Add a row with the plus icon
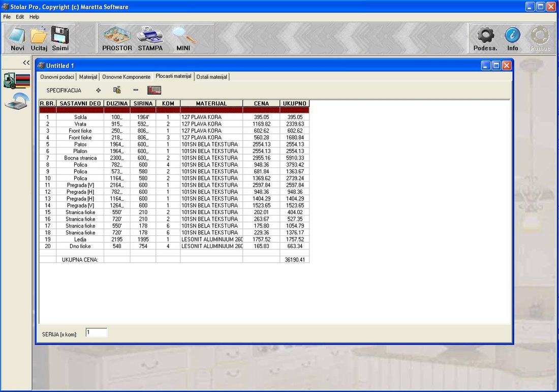This screenshot has width=559, height=392. [99, 90]
